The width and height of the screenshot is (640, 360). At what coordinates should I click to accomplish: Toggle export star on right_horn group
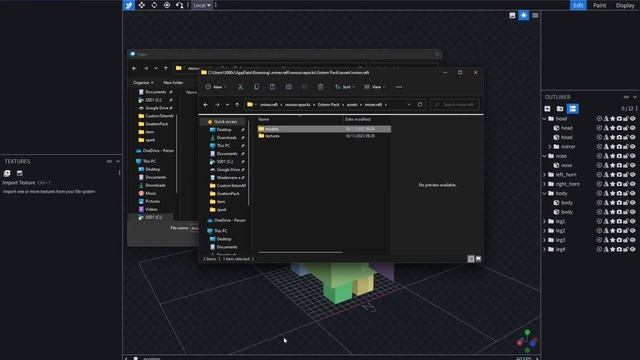[612, 184]
